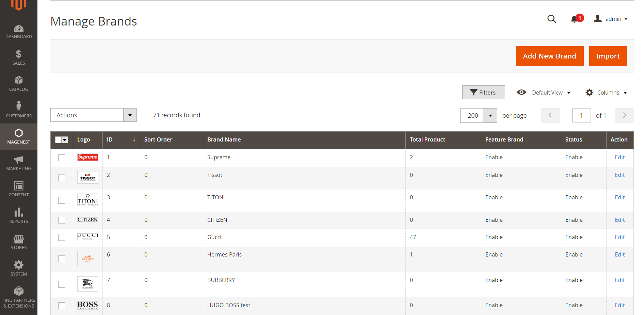Open the per page size dropdown arrow
Screen dimensions: 644x315
(490, 115)
